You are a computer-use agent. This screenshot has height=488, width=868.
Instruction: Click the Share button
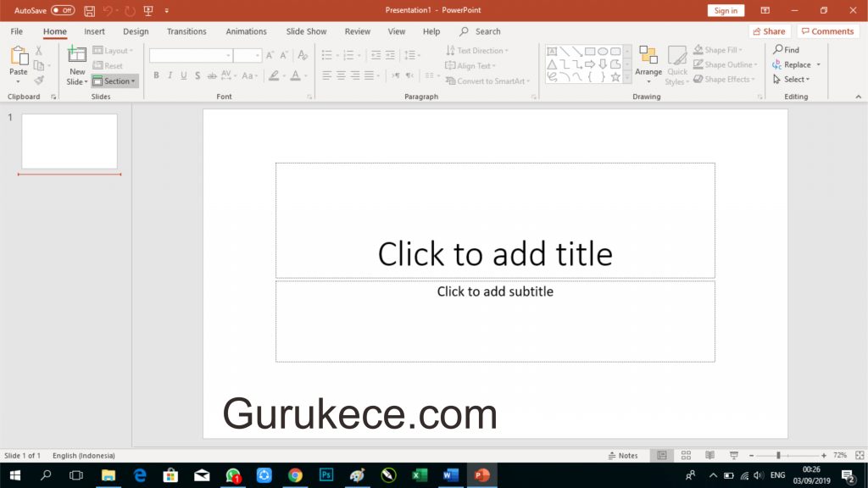(x=769, y=31)
